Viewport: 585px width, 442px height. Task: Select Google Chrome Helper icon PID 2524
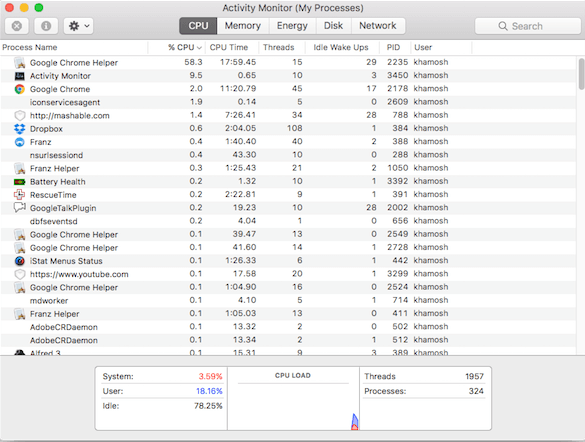point(19,288)
